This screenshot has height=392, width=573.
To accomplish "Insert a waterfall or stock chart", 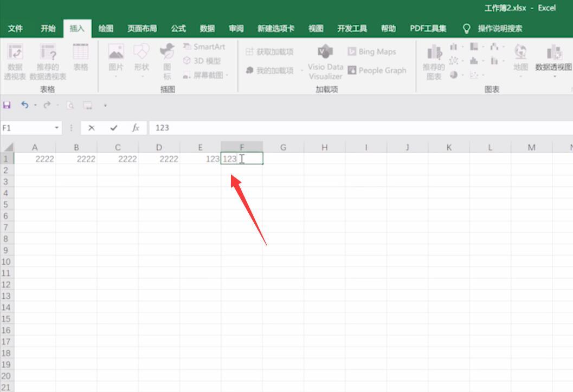I will (494, 47).
